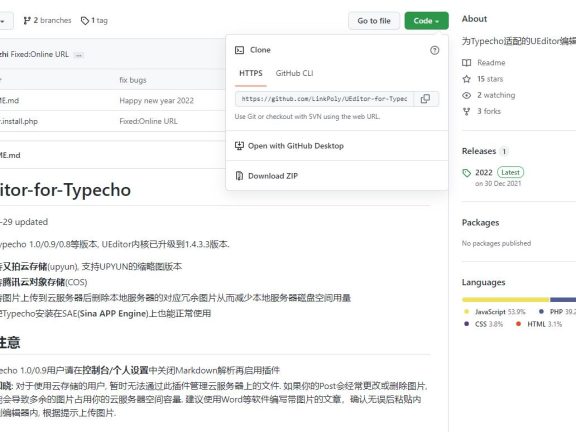Click the tag icon beside 1 tag
This screenshot has height=432, width=576.
(x=85, y=21)
